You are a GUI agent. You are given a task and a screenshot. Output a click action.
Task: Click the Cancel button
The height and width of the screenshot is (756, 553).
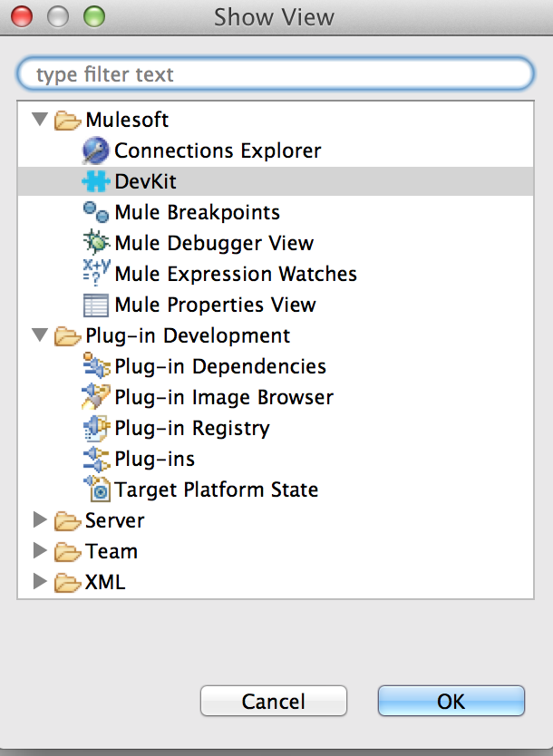[273, 701]
